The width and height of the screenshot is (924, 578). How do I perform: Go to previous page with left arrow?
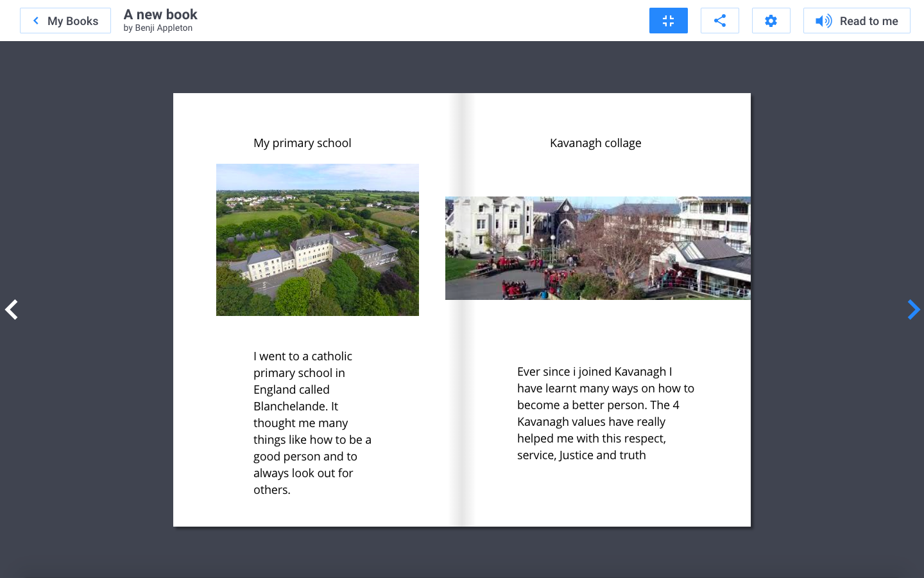pos(12,310)
